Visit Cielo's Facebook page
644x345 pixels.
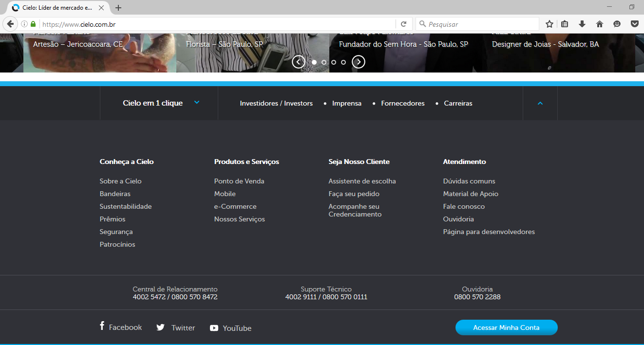(121, 327)
